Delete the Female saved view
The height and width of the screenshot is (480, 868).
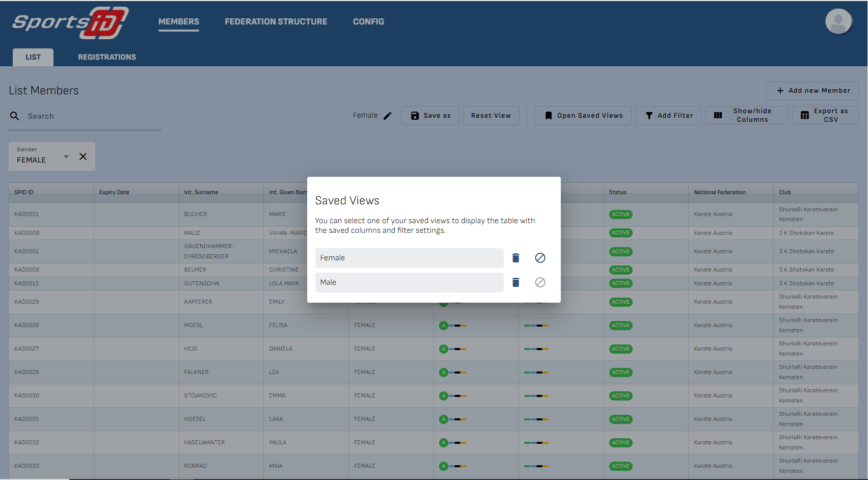[x=516, y=258]
